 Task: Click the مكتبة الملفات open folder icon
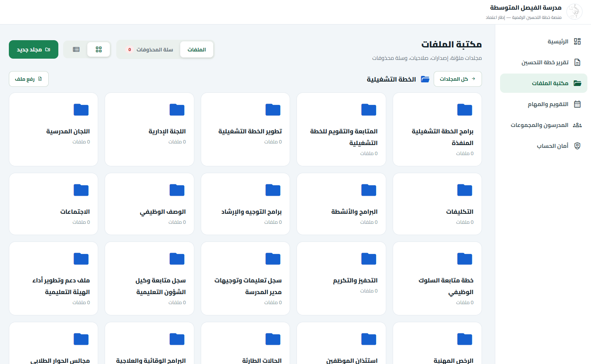577,83
